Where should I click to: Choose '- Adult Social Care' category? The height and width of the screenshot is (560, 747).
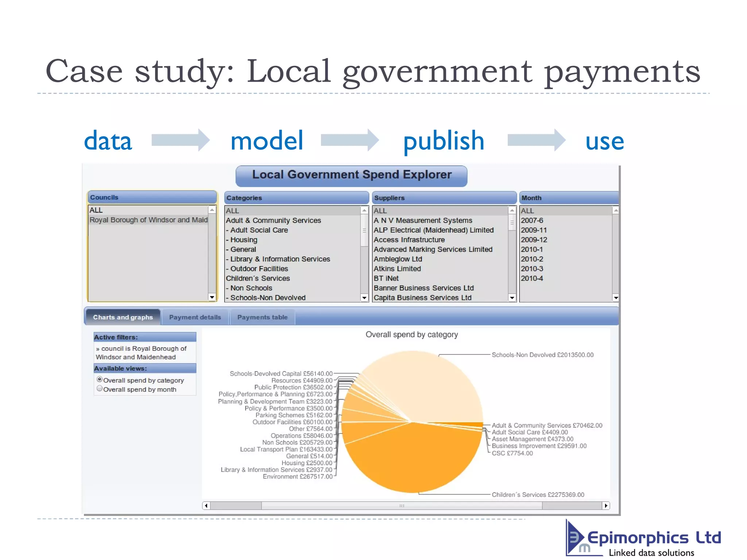tap(293, 230)
